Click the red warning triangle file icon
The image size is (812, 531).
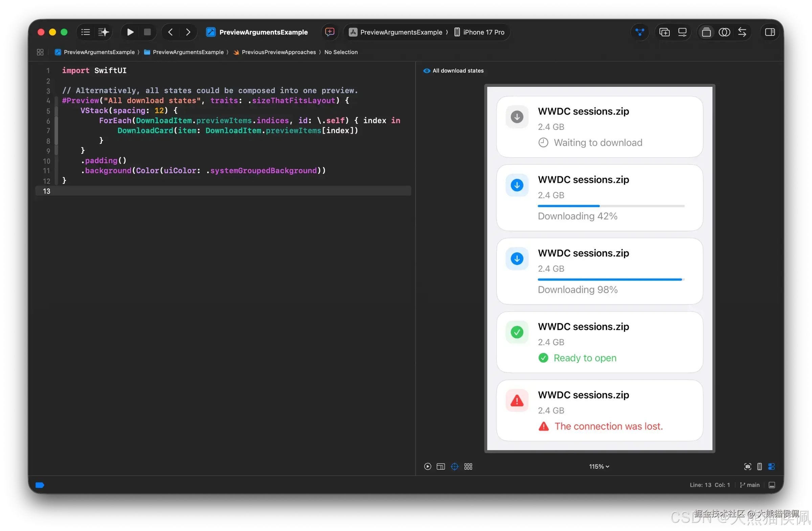coord(517,400)
